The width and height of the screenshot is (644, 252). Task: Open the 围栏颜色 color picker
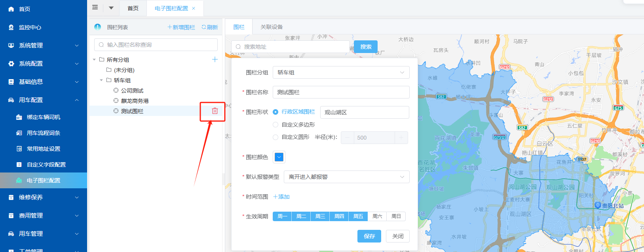click(279, 157)
